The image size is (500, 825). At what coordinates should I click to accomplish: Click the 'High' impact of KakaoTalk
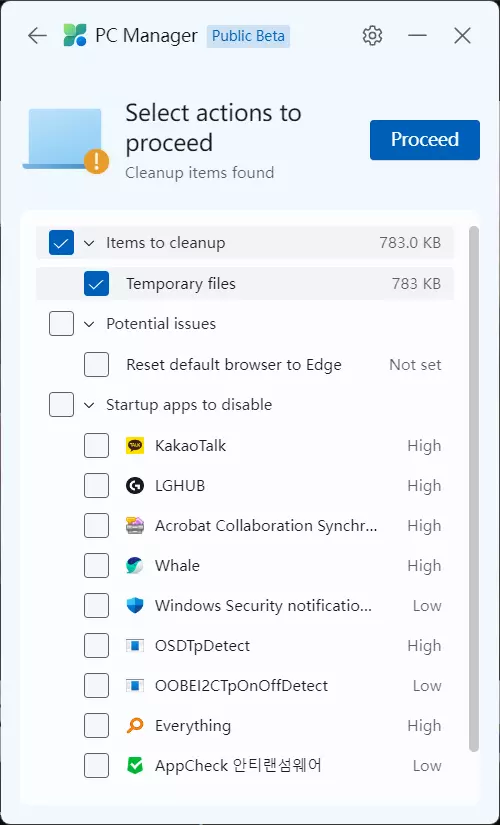point(424,446)
